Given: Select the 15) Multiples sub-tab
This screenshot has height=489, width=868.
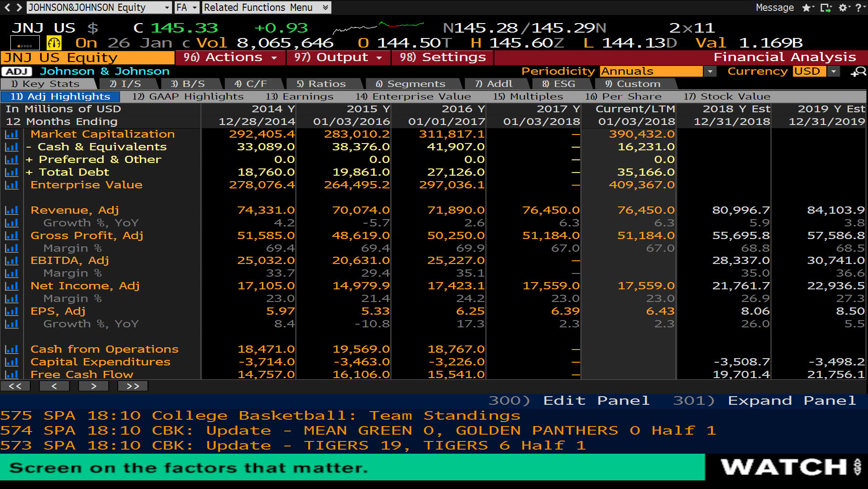Looking at the screenshot, I should coord(528,97).
